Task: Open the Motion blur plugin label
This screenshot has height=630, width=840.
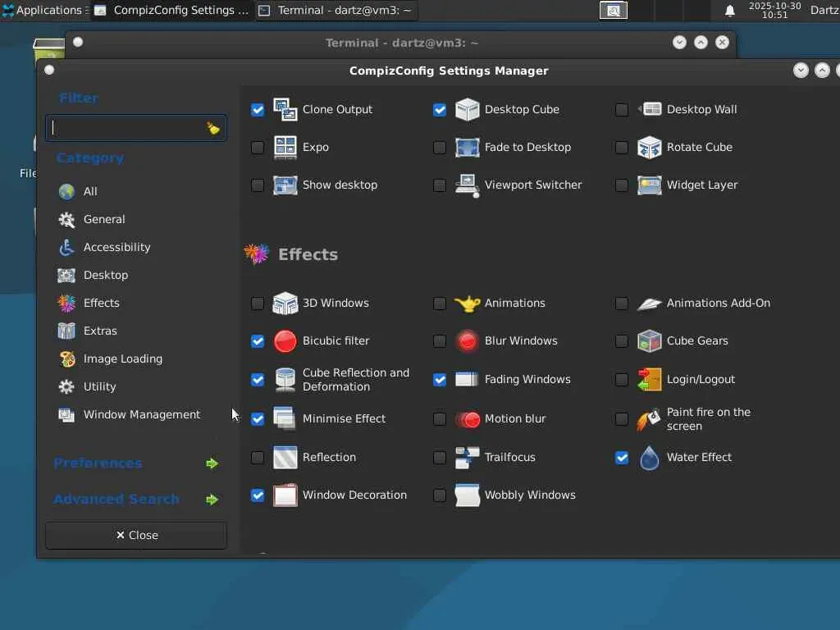Action: point(515,419)
